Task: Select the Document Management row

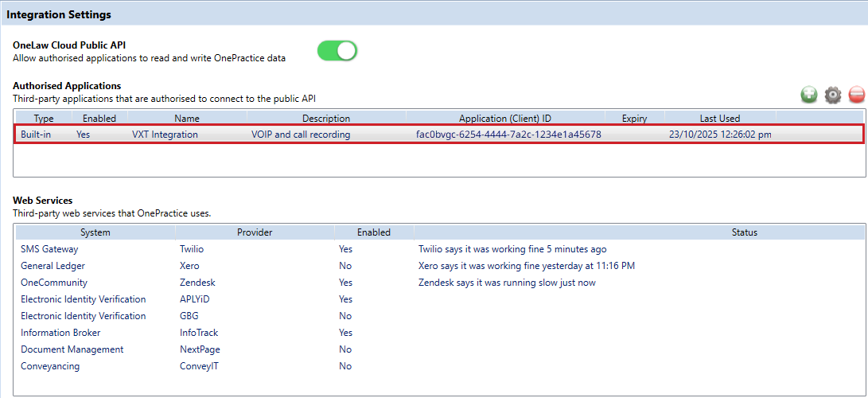Action: [439, 349]
